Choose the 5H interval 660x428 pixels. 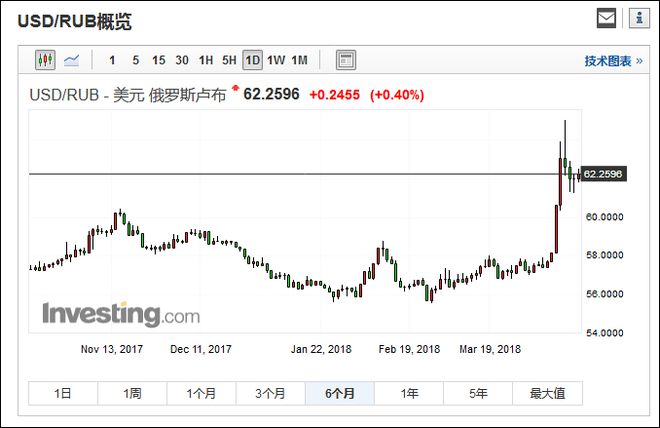[229, 60]
